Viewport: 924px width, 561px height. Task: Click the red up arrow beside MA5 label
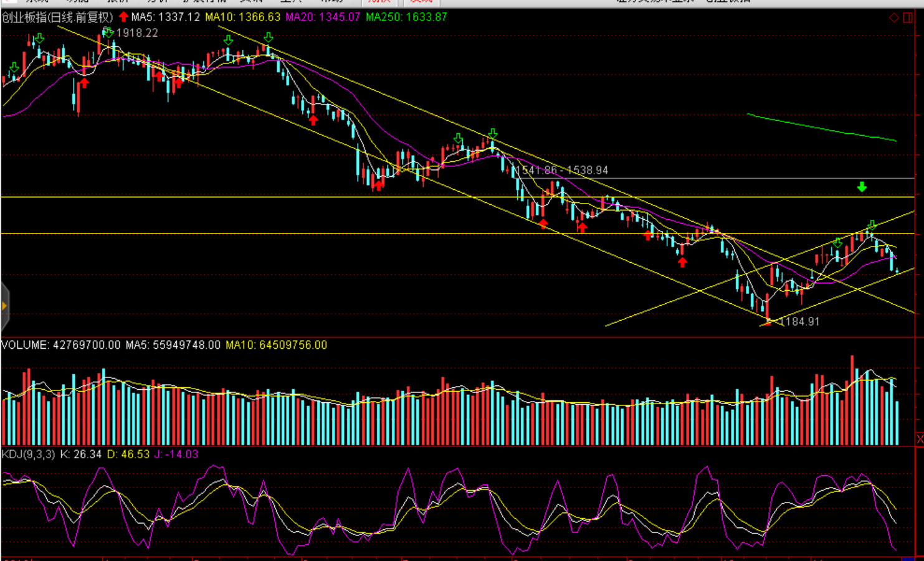[x=123, y=17]
